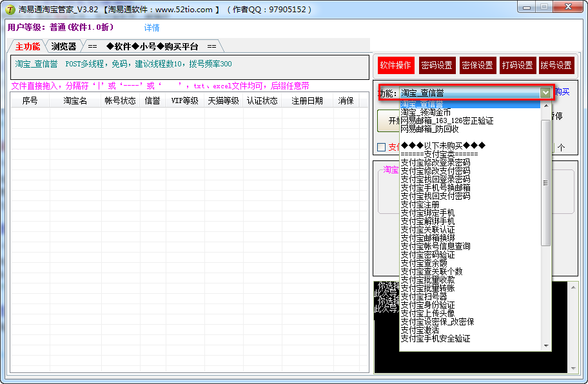Click the 软件操作 red button

[395, 65]
